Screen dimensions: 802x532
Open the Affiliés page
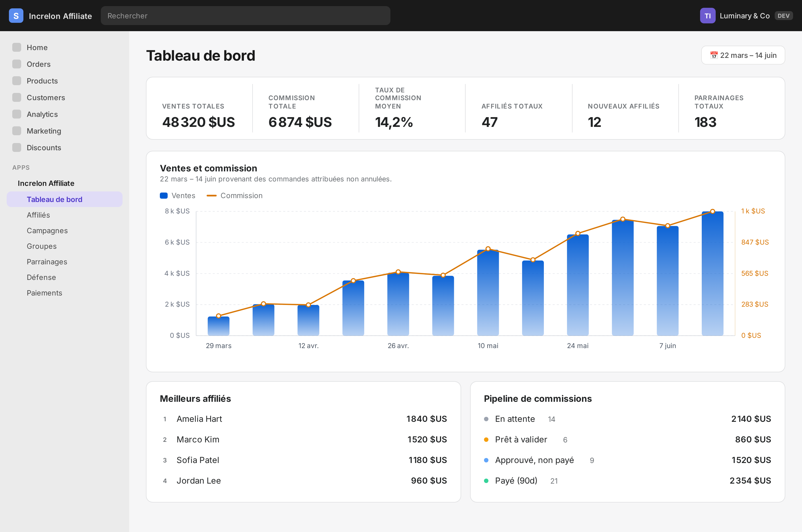pyautogui.click(x=65, y=215)
